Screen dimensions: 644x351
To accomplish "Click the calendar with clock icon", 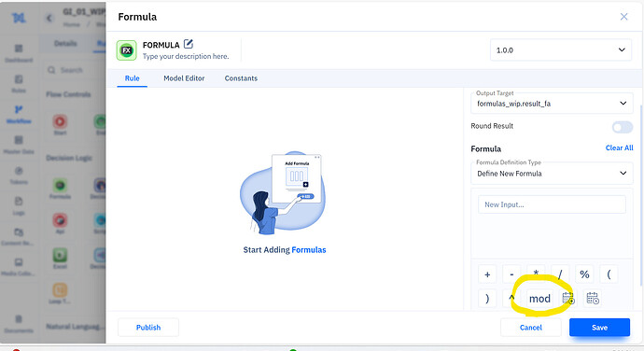I will (x=593, y=299).
